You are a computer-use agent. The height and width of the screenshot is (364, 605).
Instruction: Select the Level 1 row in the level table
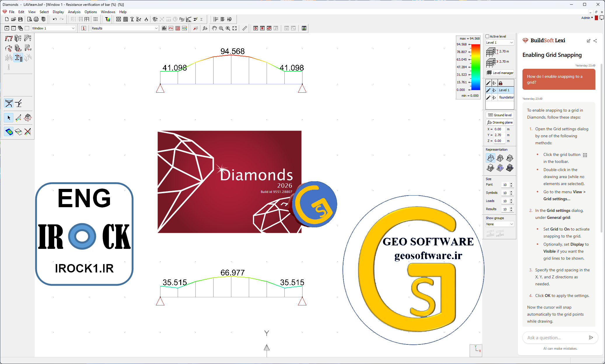[500, 90]
